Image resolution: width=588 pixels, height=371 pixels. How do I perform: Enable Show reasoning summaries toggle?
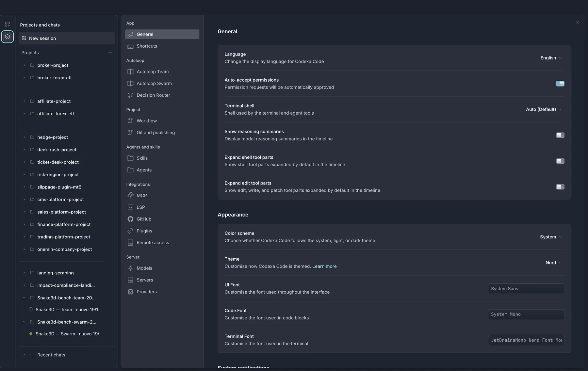point(560,135)
